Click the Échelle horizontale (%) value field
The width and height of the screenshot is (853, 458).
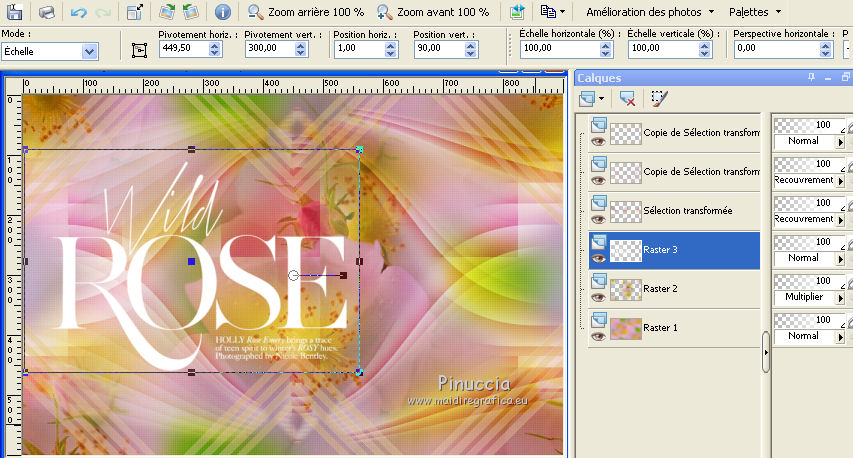point(560,48)
